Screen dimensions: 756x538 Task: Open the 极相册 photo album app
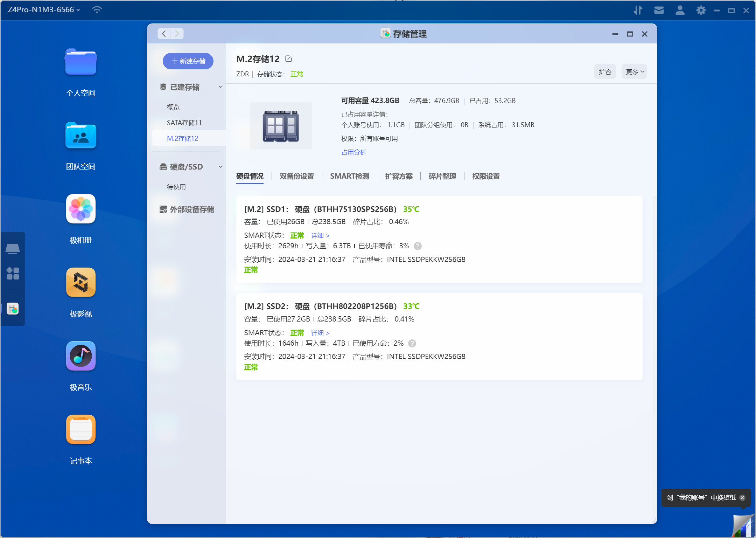click(x=80, y=209)
